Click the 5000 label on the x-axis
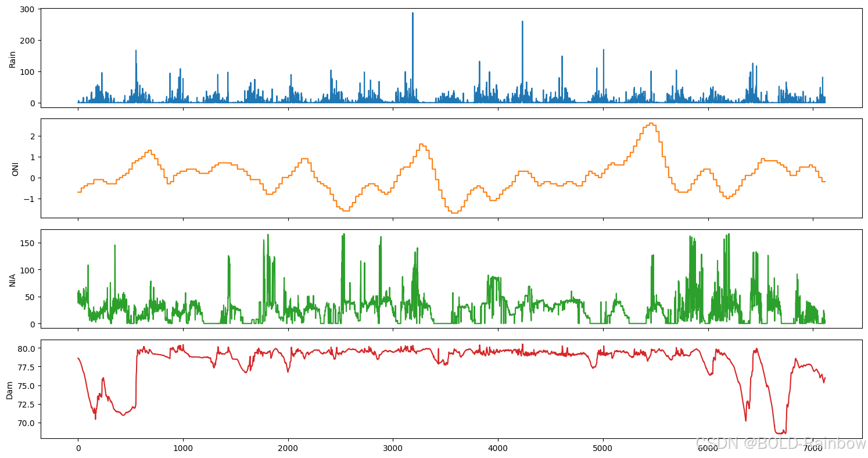 [602, 449]
